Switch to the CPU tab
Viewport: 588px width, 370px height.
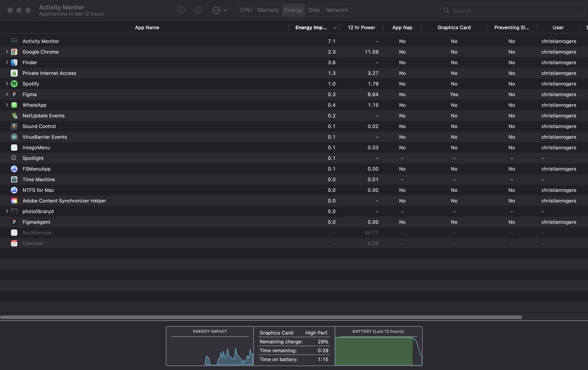click(246, 10)
